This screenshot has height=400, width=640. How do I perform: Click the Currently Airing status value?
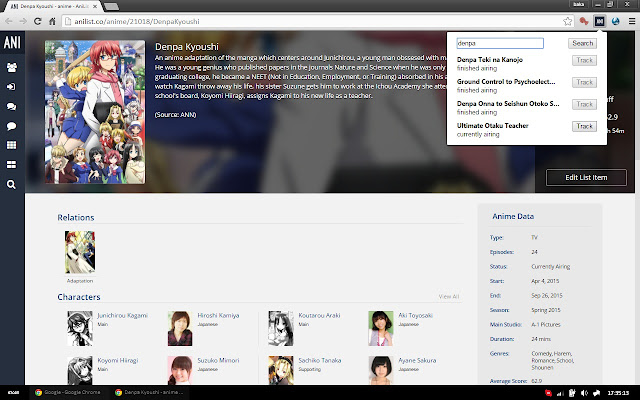[551, 267]
